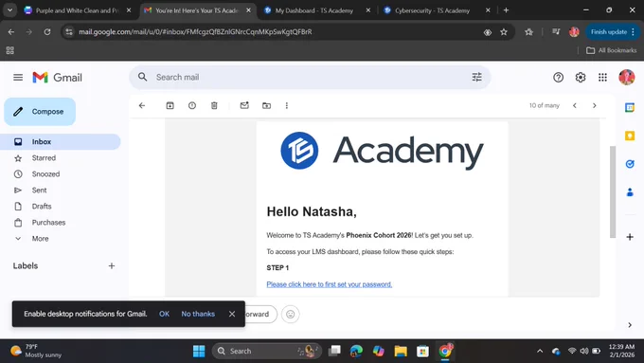The width and height of the screenshot is (644, 363).
Task: Open File Explorer from taskbar
Action: [x=401, y=351]
